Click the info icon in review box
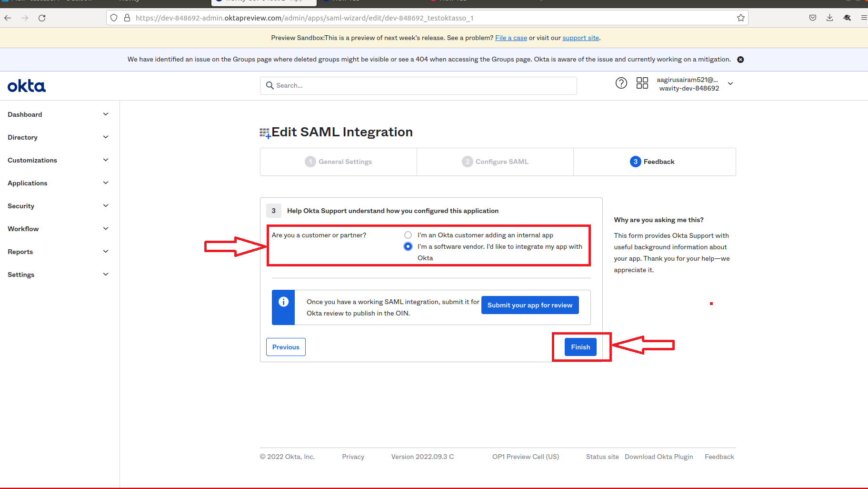 point(283,302)
